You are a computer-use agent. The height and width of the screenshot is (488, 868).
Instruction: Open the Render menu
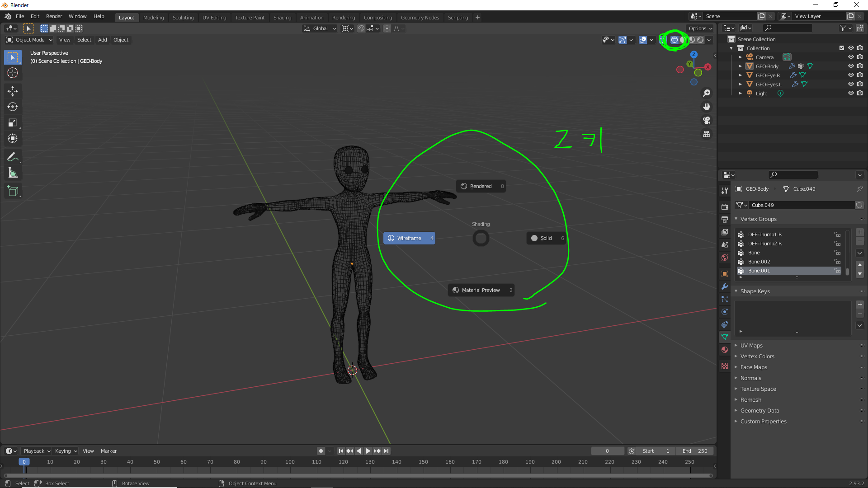coord(54,16)
